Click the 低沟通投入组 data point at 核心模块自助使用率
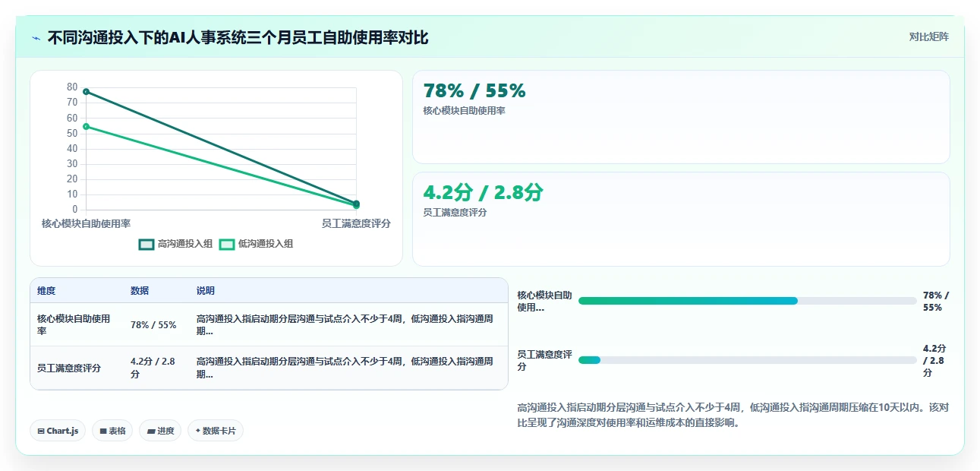This screenshot has height=471, width=980. pyautogui.click(x=87, y=127)
